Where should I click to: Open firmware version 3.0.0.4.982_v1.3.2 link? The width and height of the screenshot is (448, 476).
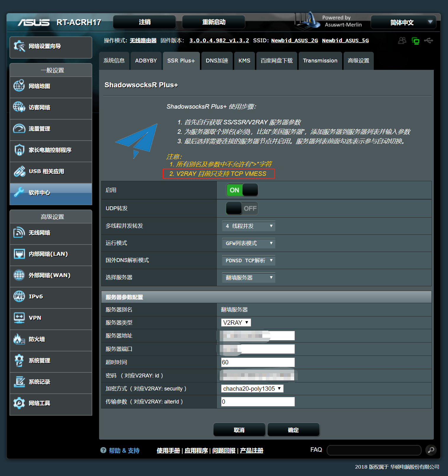point(219,41)
